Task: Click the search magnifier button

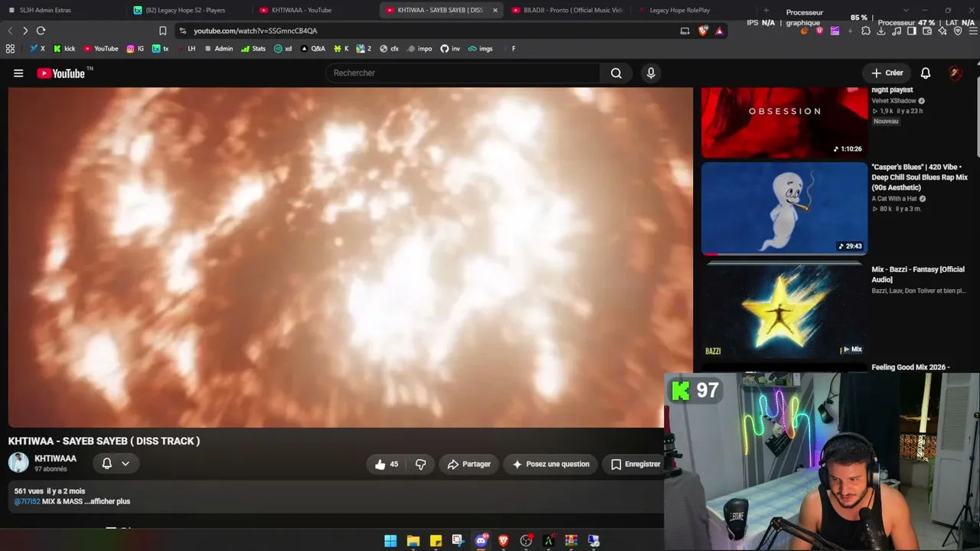Action: click(616, 73)
